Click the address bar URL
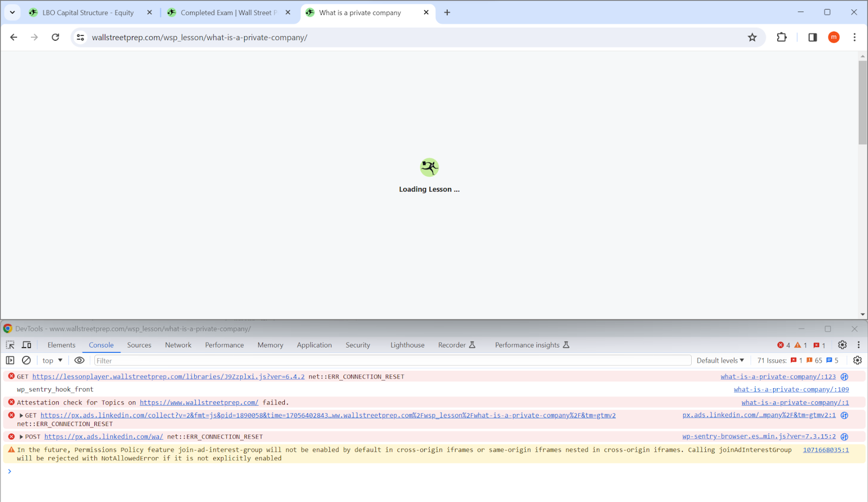The height and width of the screenshot is (502, 868). coord(199,37)
